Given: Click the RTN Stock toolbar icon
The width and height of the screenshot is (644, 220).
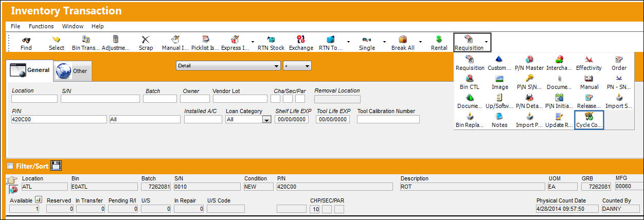Looking at the screenshot, I should [271, 40].
